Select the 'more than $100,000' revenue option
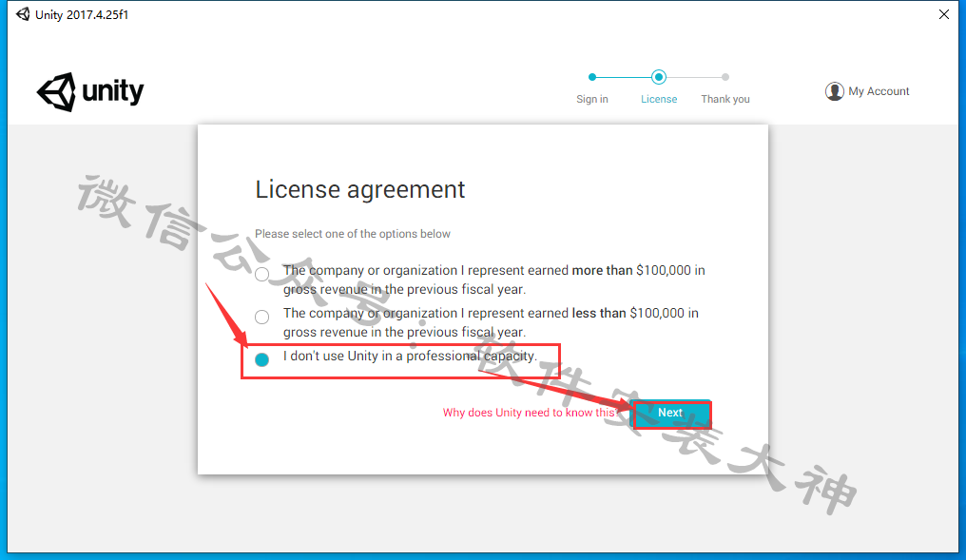Screen dimensions: 966x560 [261, 274]
